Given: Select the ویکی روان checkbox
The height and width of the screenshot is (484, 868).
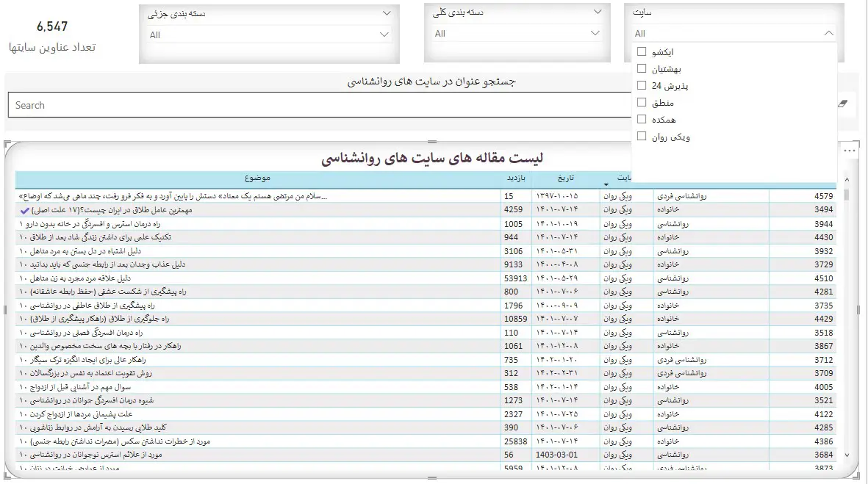Looking at the screenshot, I should click(x=642, y=137).
